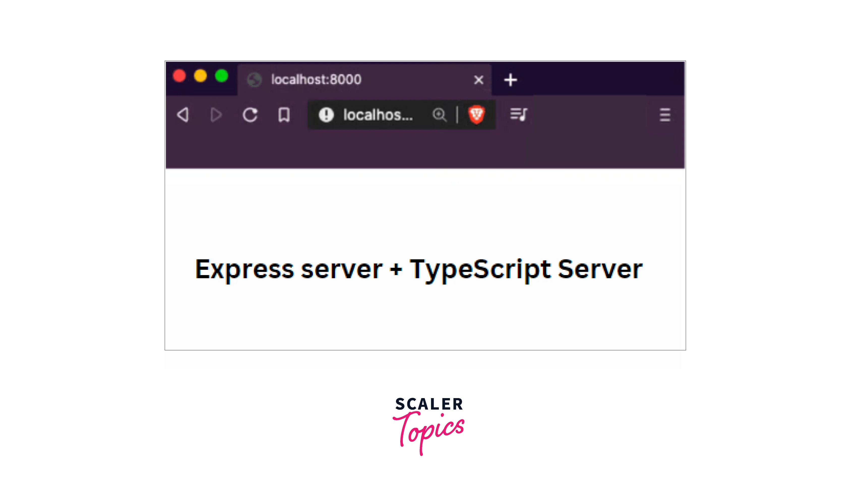Click the not-secure warning icon
The width and height of the screenshot is (857, 504).
point(326,115)
